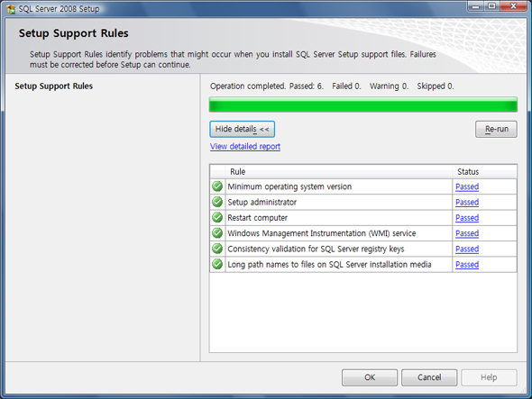Click green check icon for Long path names rule

coord(217,265)
